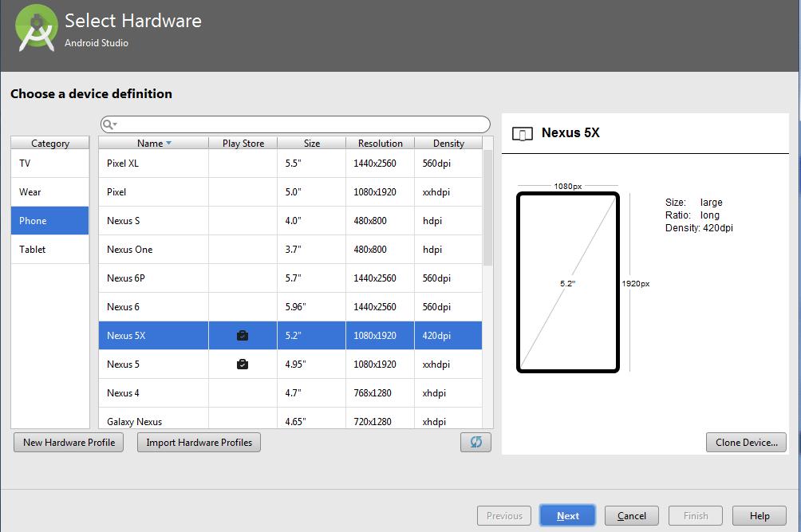Viewport: 801px width, 532px height.
Task: Select the Wear category
Action: 49,191
